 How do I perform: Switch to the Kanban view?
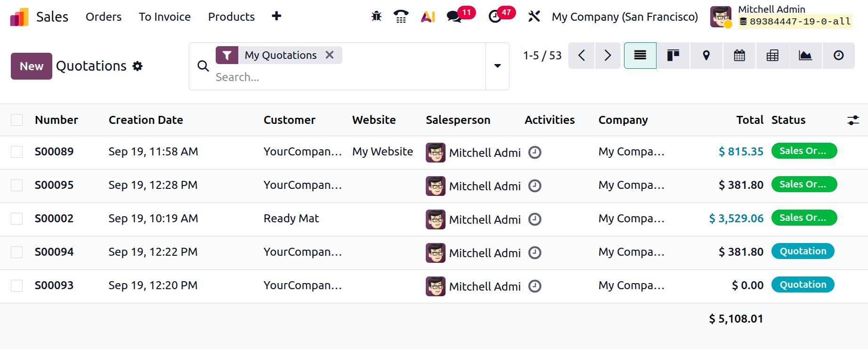(673, 56)
